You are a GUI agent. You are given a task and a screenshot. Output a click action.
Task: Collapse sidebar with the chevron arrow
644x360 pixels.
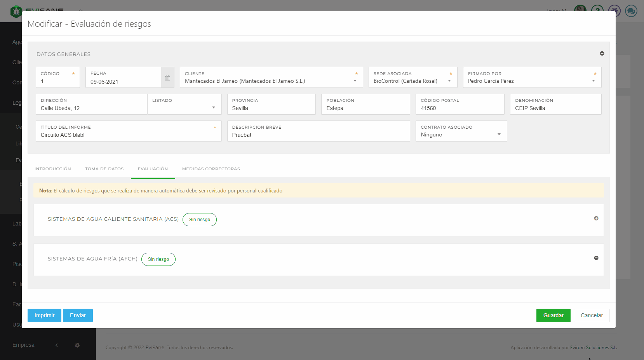(57, 345)
